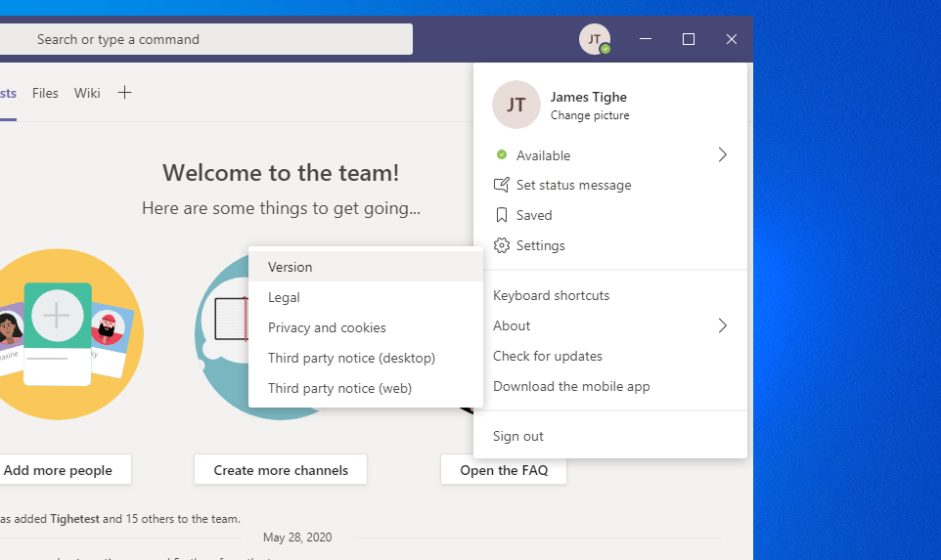Open Legal from the About submenu
This screenshot has height=560, width=941.
(x=284, y=297)
